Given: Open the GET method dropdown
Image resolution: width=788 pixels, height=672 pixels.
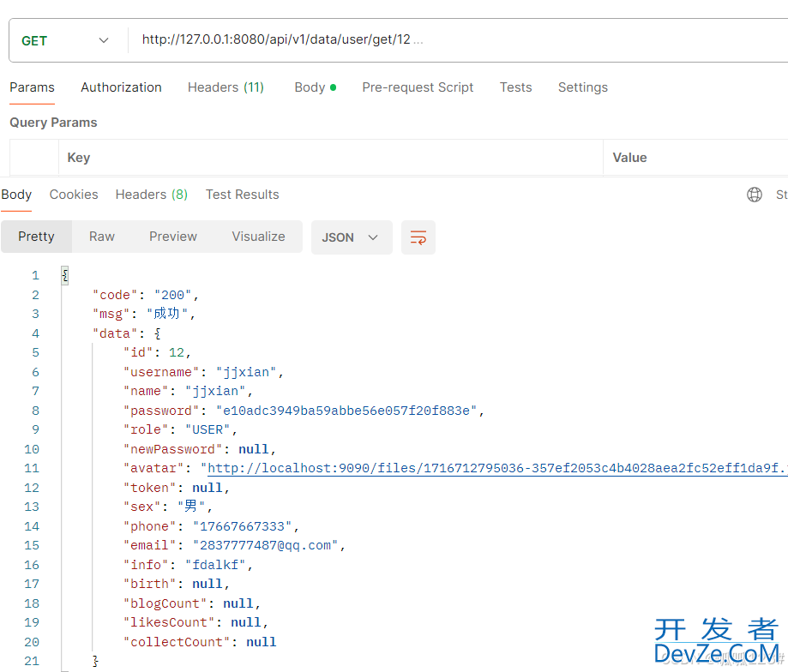Looking at the screenshot, I should 66,40.
